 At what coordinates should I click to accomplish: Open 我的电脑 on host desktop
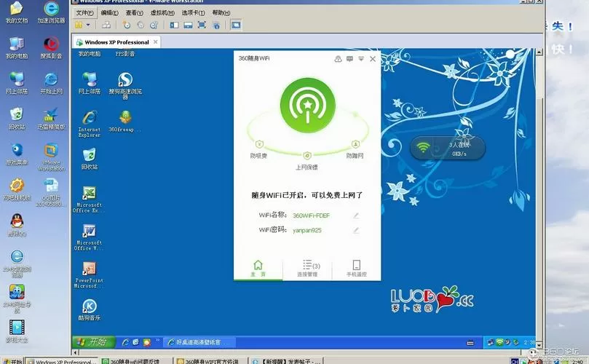click(x=17, y=48)
